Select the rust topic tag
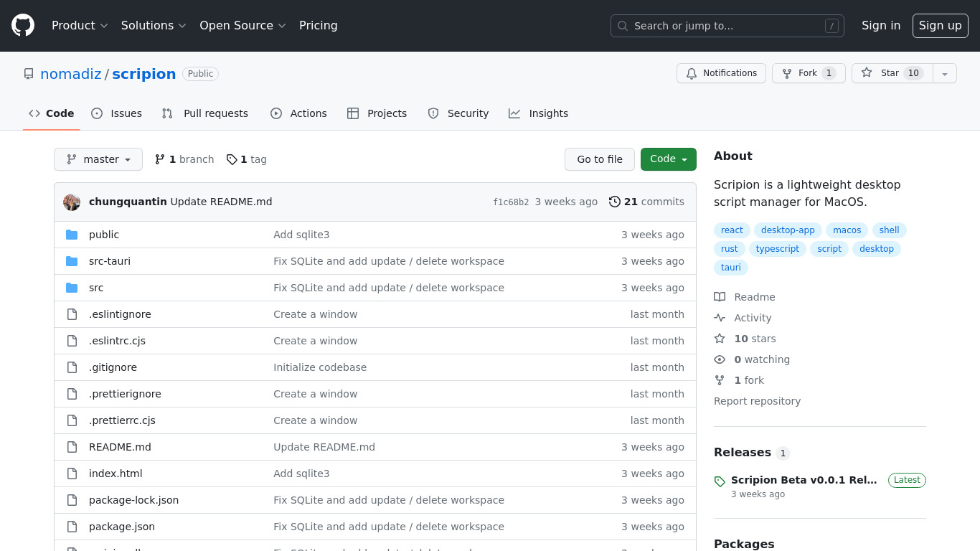 tap(730, 249)
